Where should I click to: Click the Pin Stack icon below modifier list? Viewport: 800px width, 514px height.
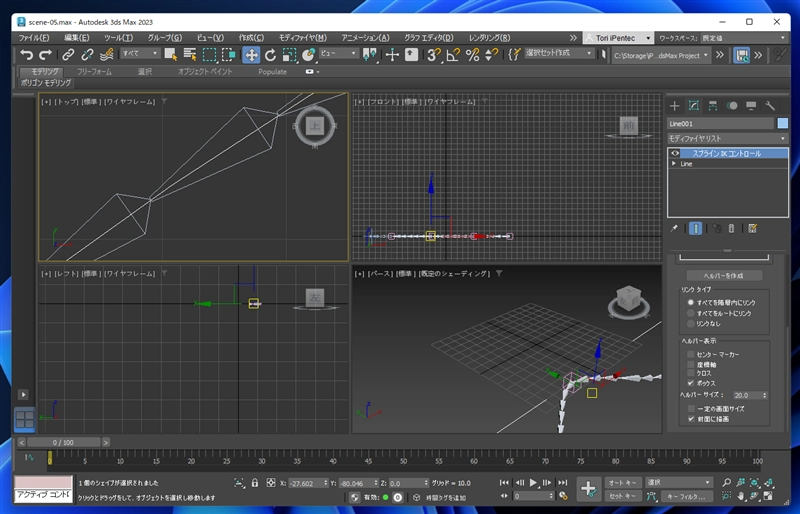(x=674, y=228)
